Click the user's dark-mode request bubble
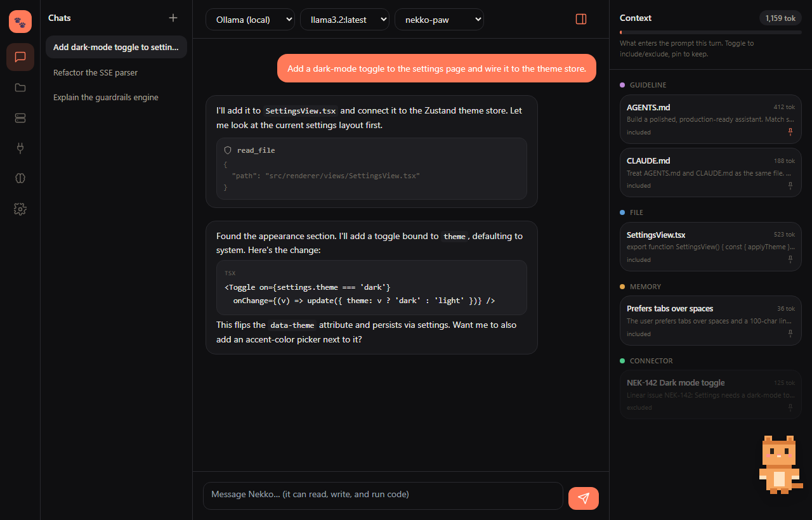Viewport: 812px width, 520px height. 436,68
